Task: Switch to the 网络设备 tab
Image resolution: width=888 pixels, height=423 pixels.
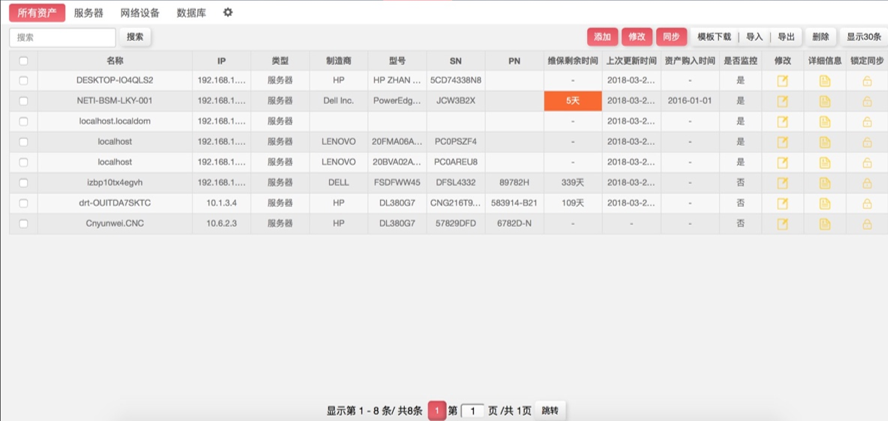Action: click(x=139, y=13)
